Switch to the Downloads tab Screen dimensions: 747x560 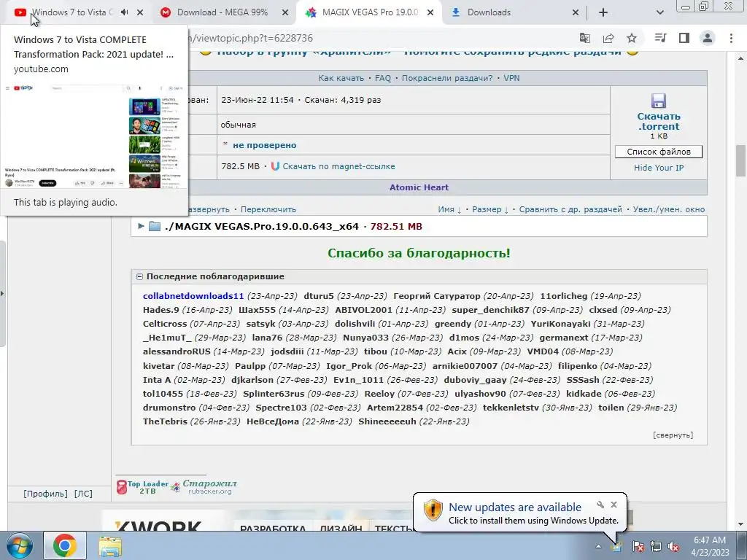489,12
